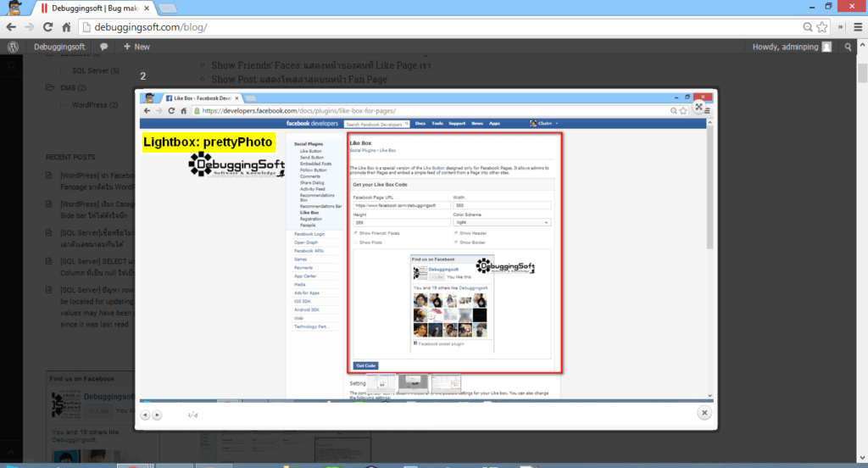Open the browser home page icon
Screen dimensions: 868x468
coord(66,27)
